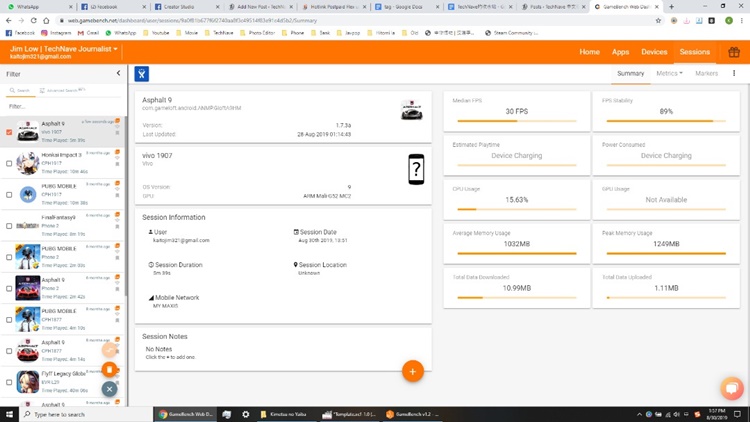Open the chat support bubble
The width and height of the screenshot is (750, 422).
732,388
